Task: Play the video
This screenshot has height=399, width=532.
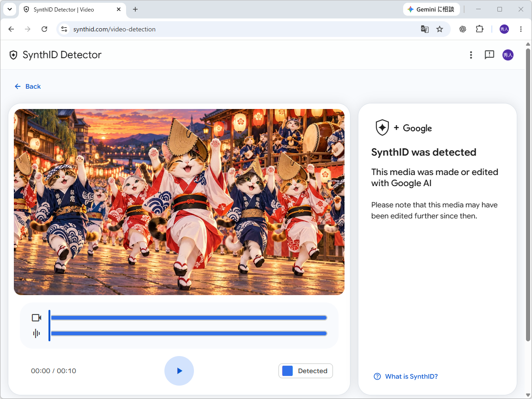Action: (179, 371)
